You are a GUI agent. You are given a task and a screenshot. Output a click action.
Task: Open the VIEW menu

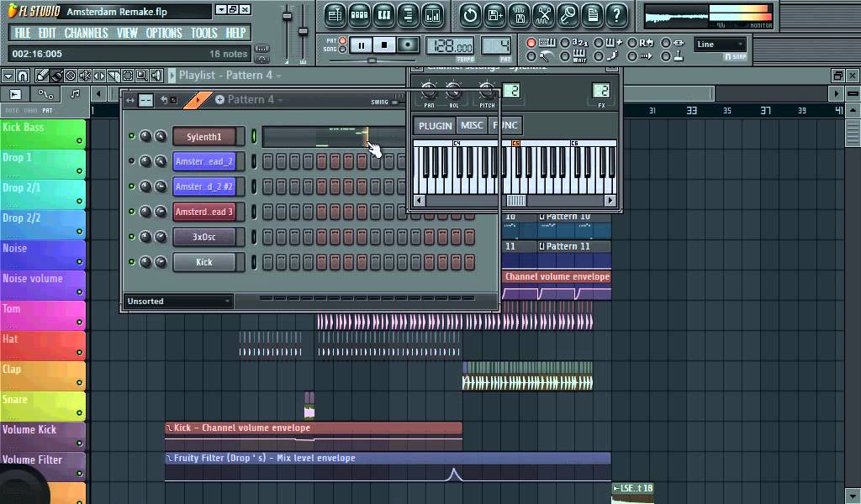point(127,33)
